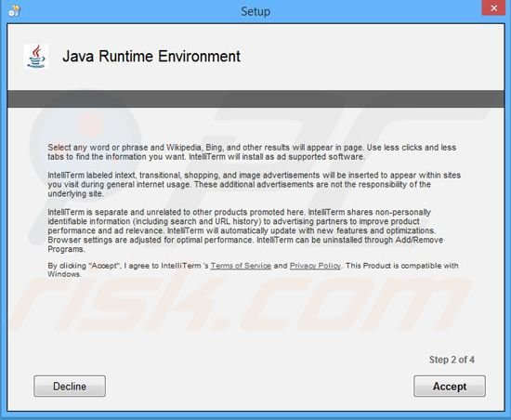The height and width of the screenshot is (420, 511).
Task: Click the Java coffee cup logo
Action: [36, 57]
